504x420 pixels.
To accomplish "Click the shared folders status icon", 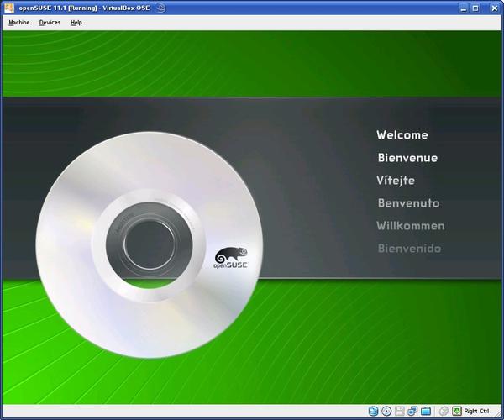I will pos(426,411).
